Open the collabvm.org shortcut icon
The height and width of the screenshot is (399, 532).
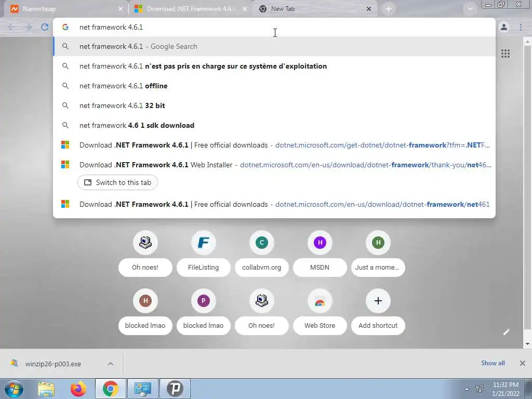pyautogui.click(x=262, y=242)
